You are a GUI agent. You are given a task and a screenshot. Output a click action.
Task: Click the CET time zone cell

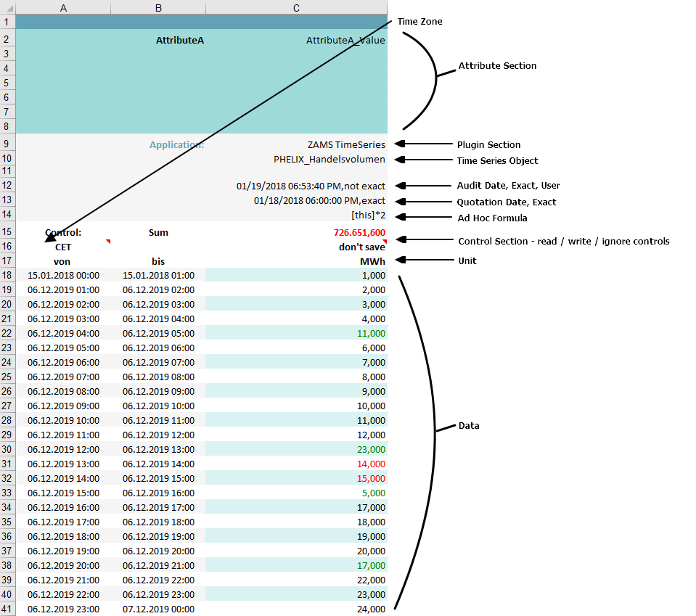pos(63,247)
